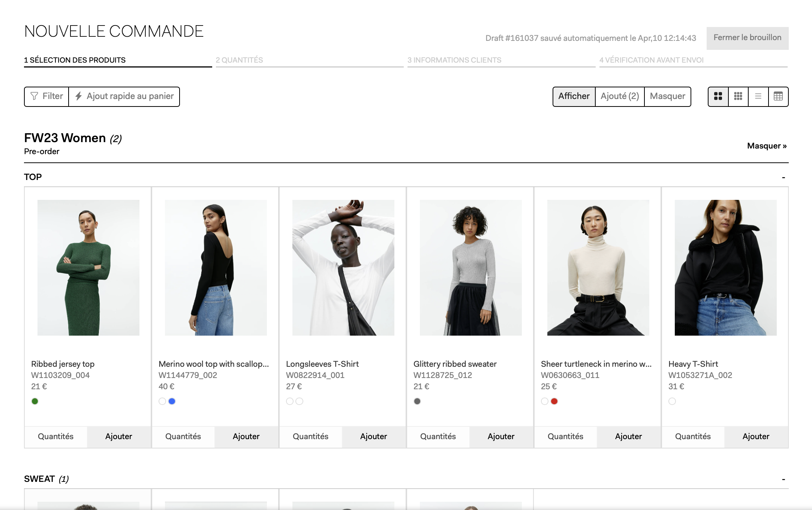This screenshot has height=510, width=812.
Task: Close the draft with Fermer le brouillon
Action: 748,38
